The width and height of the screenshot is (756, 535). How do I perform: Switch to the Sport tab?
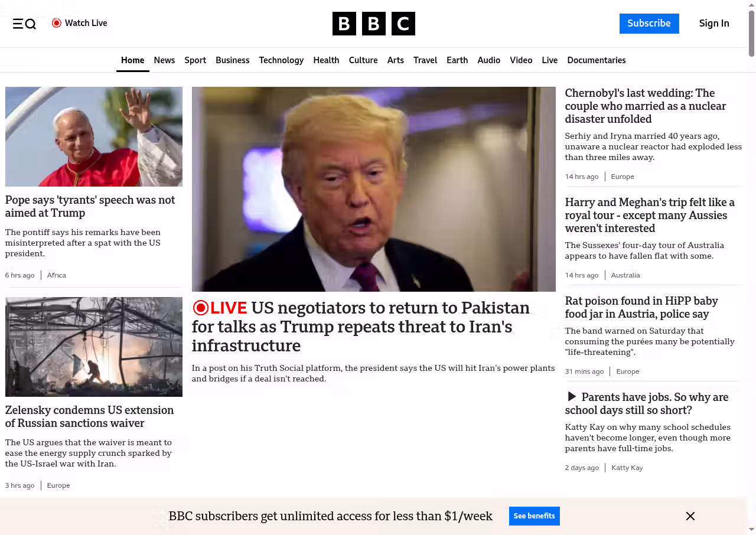[195, 60]
